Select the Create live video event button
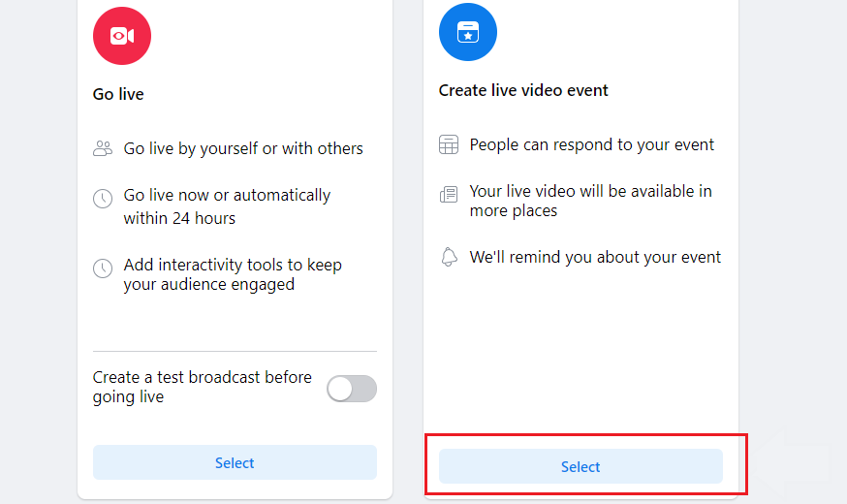This screenshot has height=504, width=847. click(580, 466)
